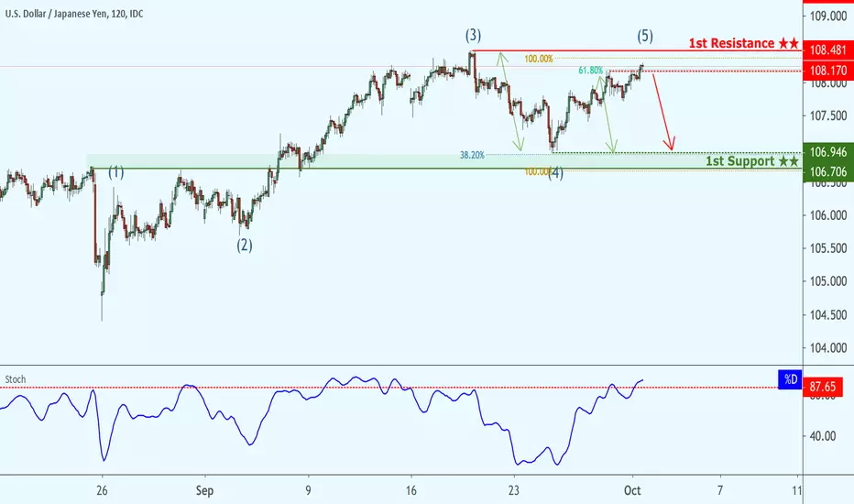Click the 107.500 price axis label
The width and height of the screenshot is (854, 504).
pyautogui.click(x=827, y=115)
